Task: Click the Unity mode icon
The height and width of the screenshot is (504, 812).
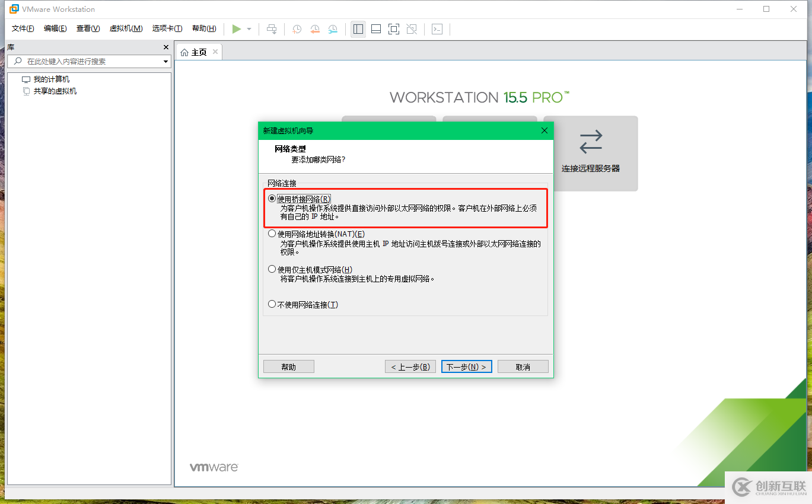Action: pos(412,28)
